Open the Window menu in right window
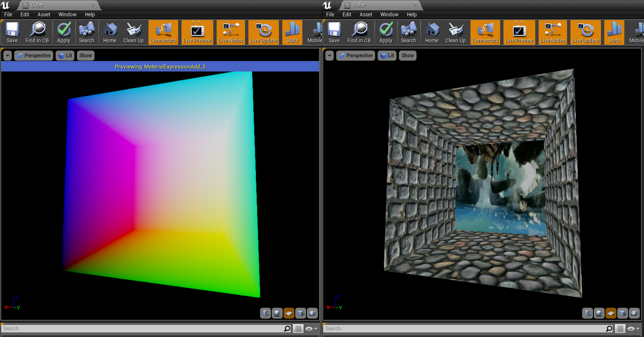This screenshot has width=644, height=337. click(389, 14)
